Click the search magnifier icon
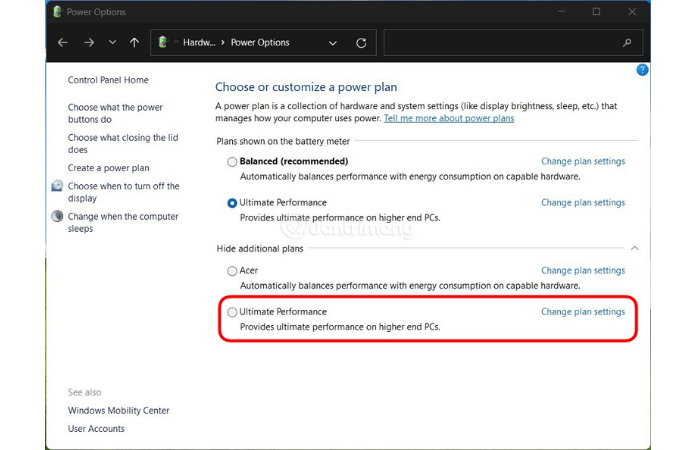This screenshot has width=696, height=450. [x=627, y=43]
